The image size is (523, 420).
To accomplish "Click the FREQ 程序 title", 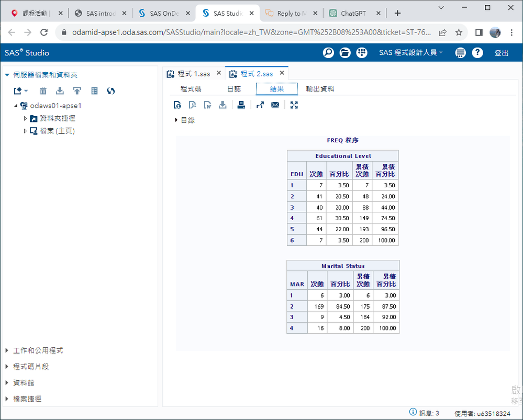I will click(343, 140).
